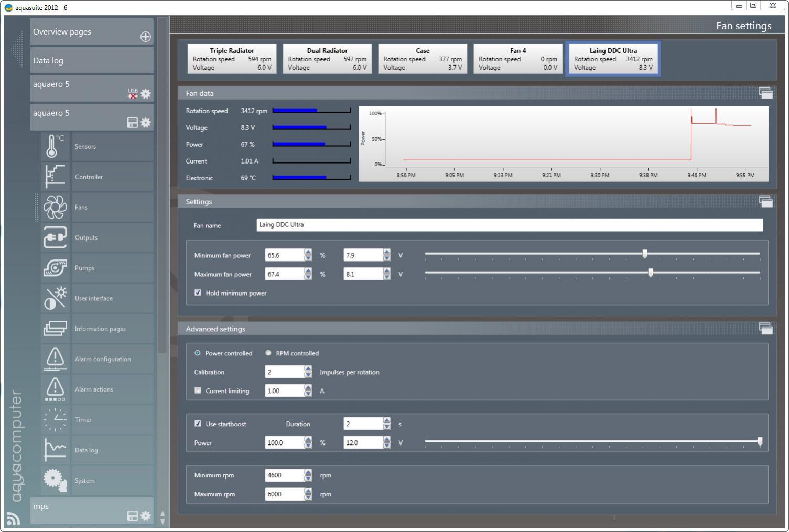This screenshot has width=789, height=532.
Task: Increase Minimum rpm value stepper
Action: 308,472
